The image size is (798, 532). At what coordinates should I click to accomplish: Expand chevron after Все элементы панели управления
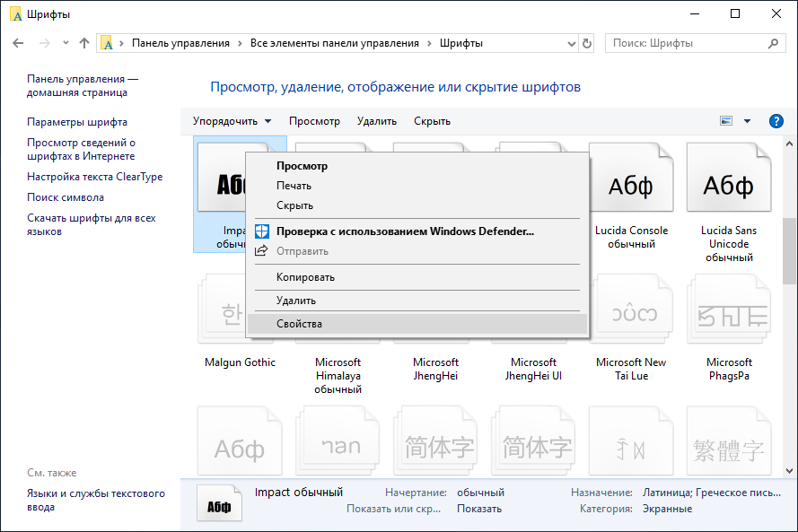429,43
